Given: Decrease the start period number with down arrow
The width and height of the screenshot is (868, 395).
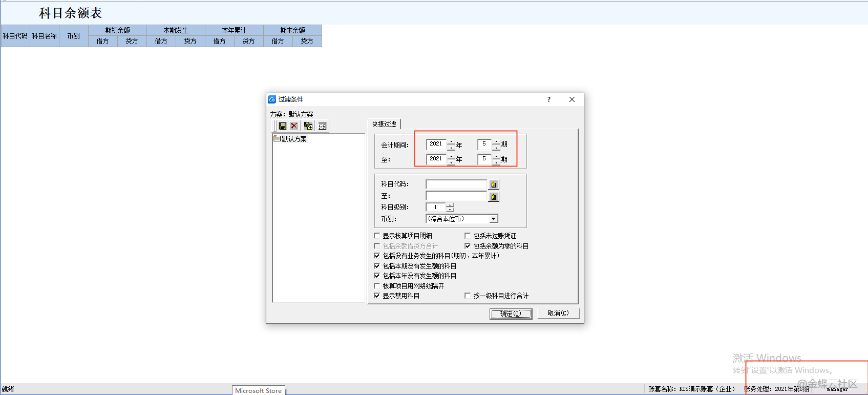Looking at the screenshot, I should 496,148.
